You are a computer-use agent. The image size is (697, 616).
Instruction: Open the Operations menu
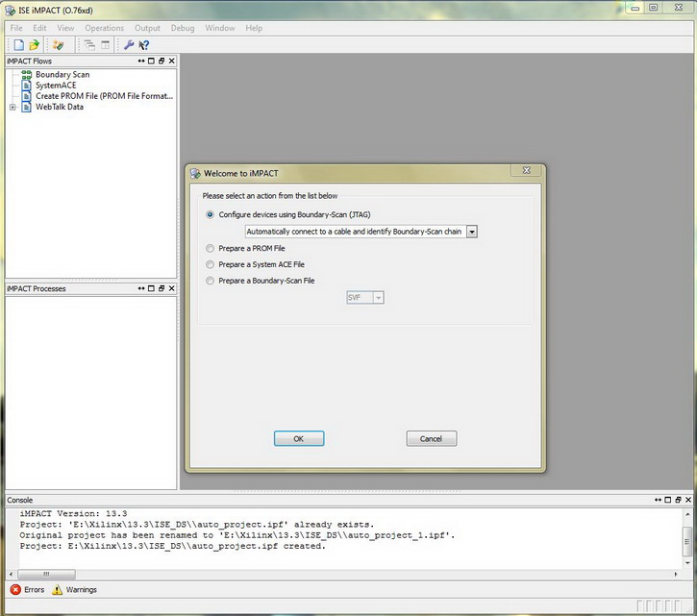click(x=104, y=28)
